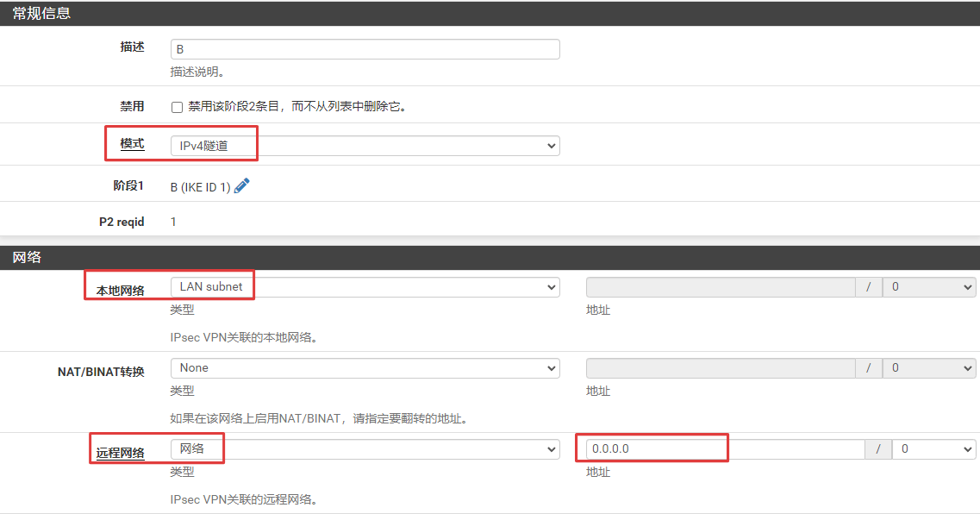Click the greyed-out 本地网络 address field
Image resolution: width=980 pixels, height=514 pixels.
[x=720, y=287]
